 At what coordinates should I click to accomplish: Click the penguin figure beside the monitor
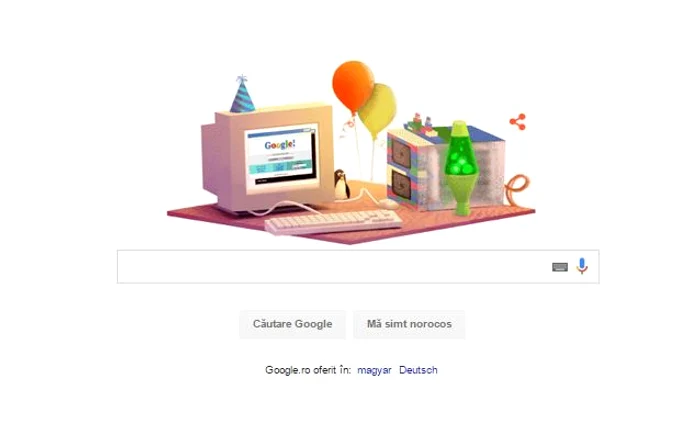coord(342,184)
